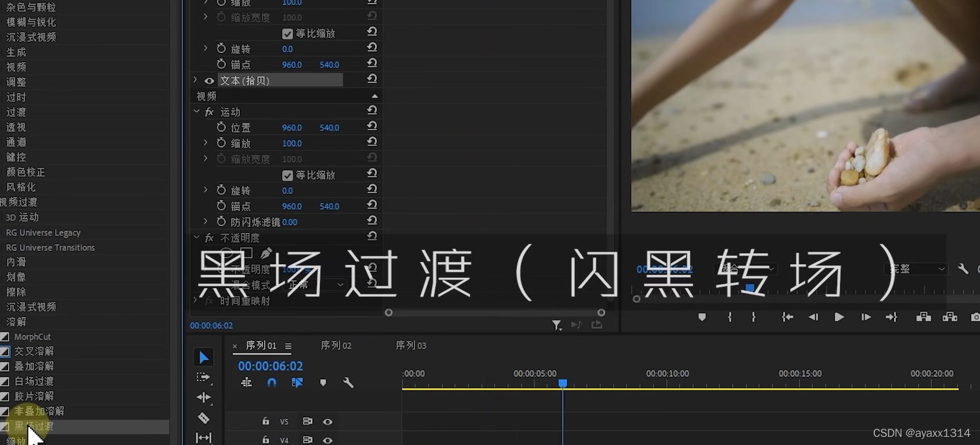Screen dimensions: 980x445
Task: Click the 位置 X value 960.0
Action: pos(292,127)
